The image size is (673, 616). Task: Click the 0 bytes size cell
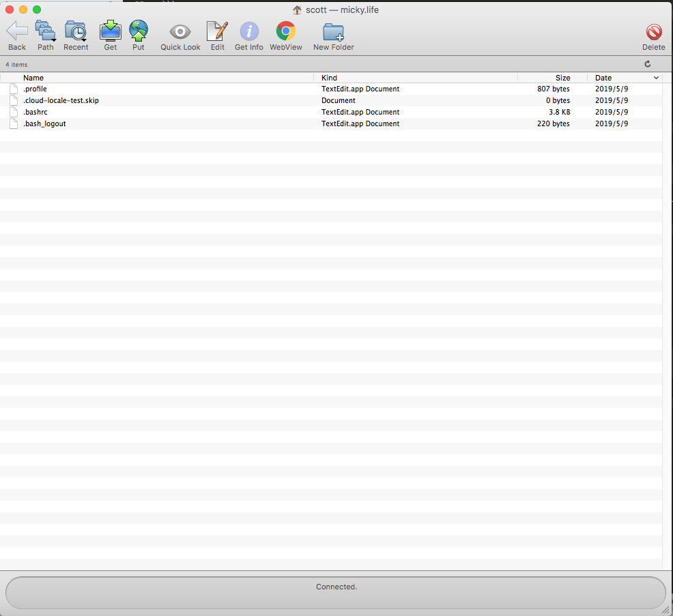tap(558, 100)
